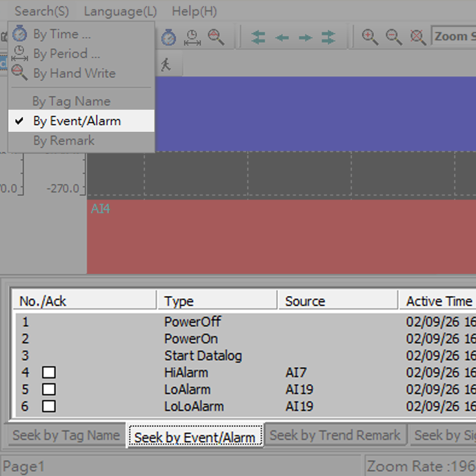Screen dimensions: 476x476
Task: Click the seek by period toolbar icon
Action: (x=192, y=37)
